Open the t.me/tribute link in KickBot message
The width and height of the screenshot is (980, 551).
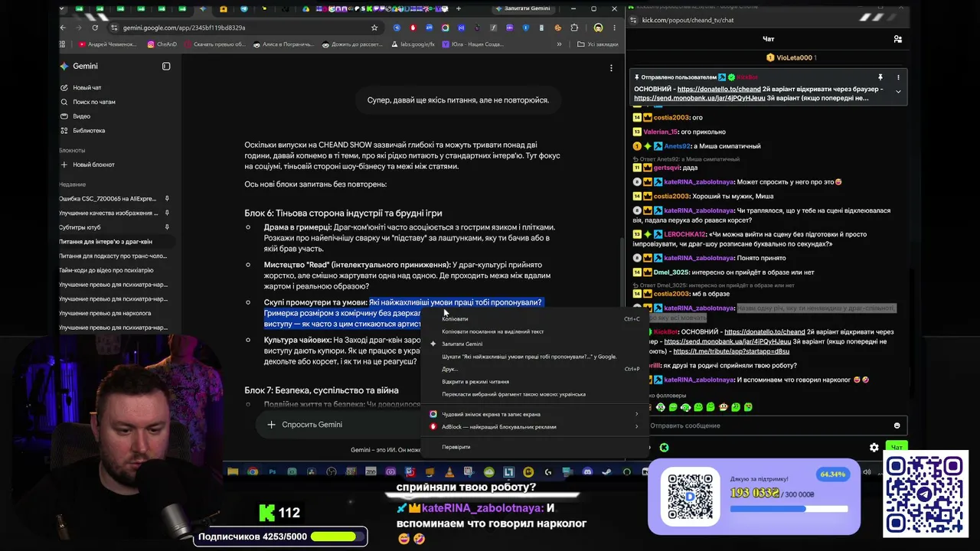[x=731, y=351]
